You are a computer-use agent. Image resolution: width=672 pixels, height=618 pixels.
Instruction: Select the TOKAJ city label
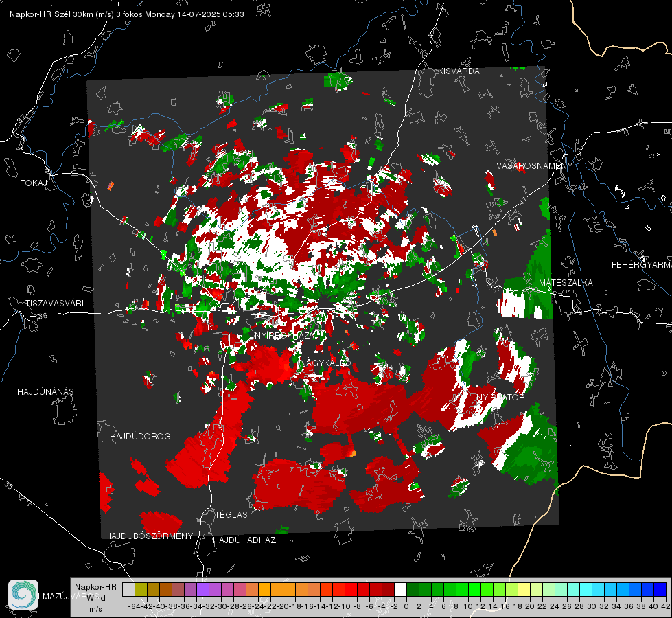point(34,183)
